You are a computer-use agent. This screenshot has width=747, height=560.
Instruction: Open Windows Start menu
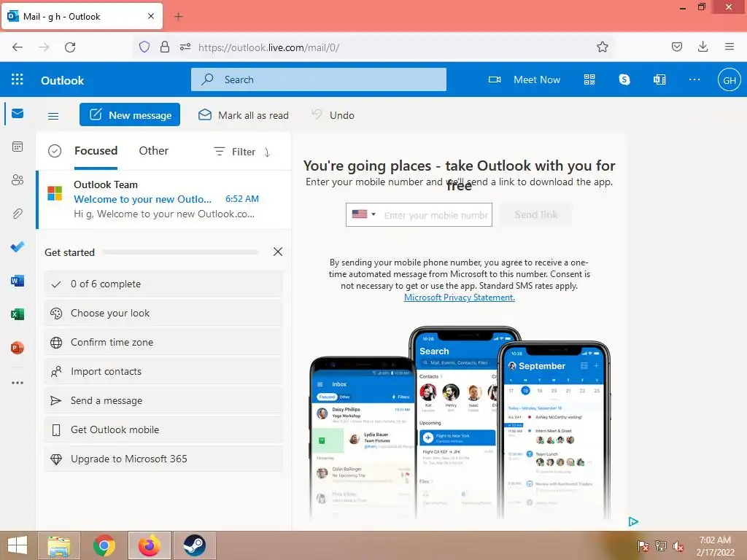click(18, 545)
